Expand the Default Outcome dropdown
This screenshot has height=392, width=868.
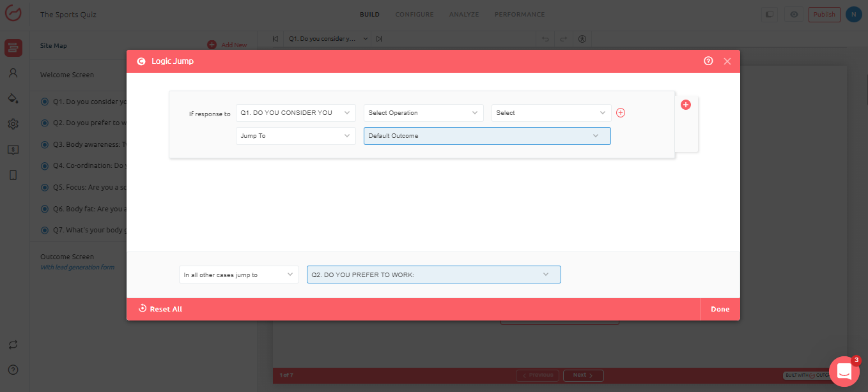[x=486, y=136]
